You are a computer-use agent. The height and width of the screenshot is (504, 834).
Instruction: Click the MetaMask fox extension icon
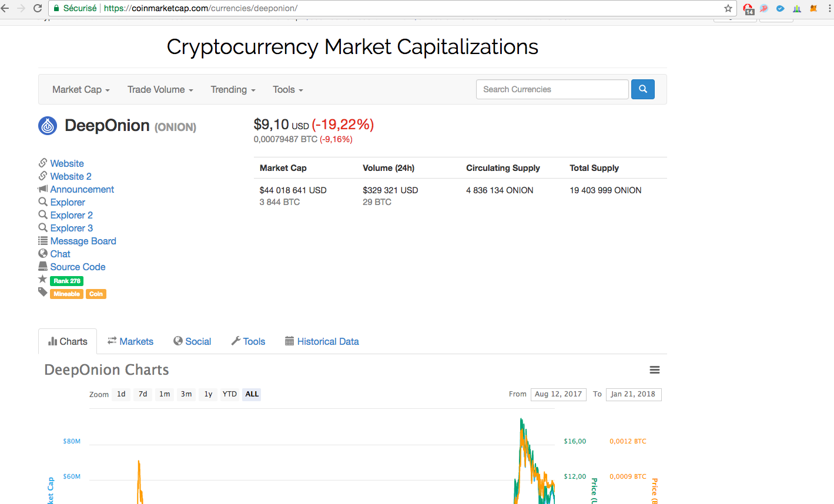coord(813,8)
